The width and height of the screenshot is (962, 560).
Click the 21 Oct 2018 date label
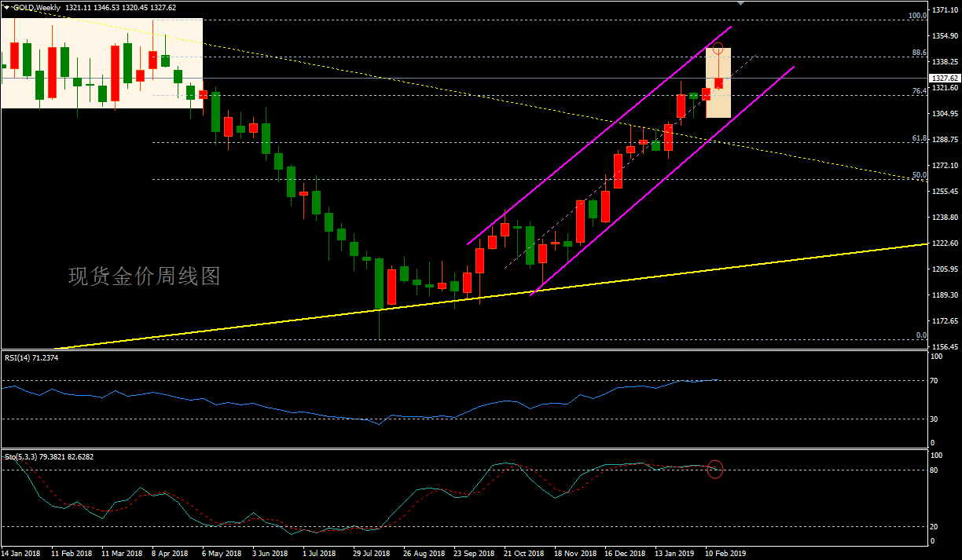click(x=523, y=553)
